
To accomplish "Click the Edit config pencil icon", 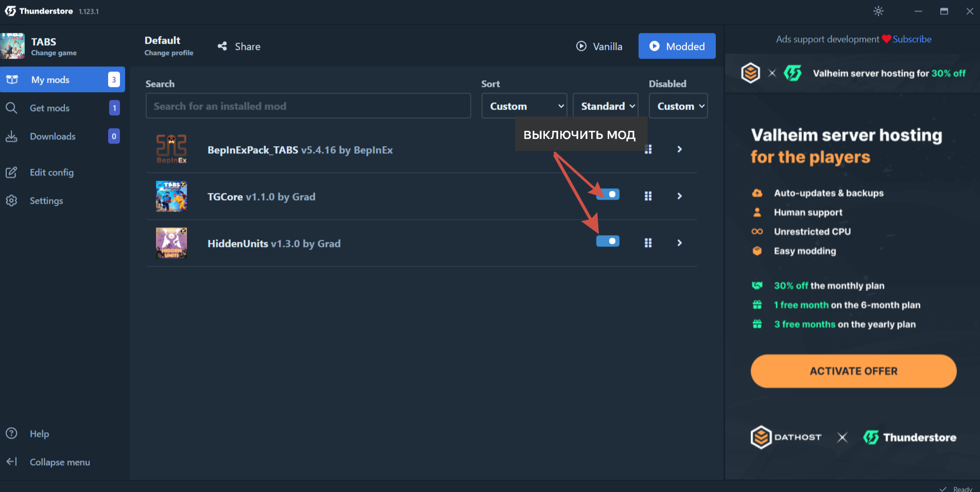I will click(11, 172).
